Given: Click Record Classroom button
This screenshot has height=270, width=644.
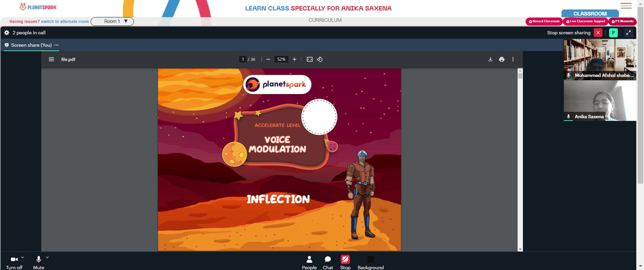Looking at the screenshot, I should [544, 21].
